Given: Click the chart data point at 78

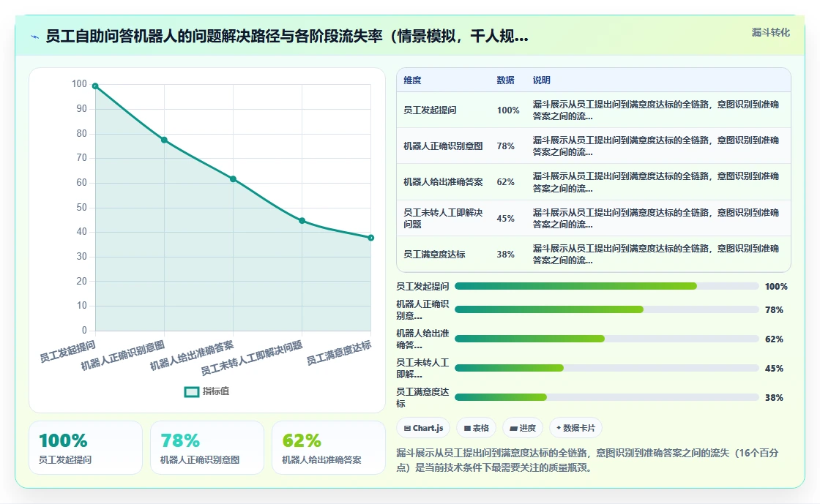Looking at the screenshot, I should pos(164,140).
